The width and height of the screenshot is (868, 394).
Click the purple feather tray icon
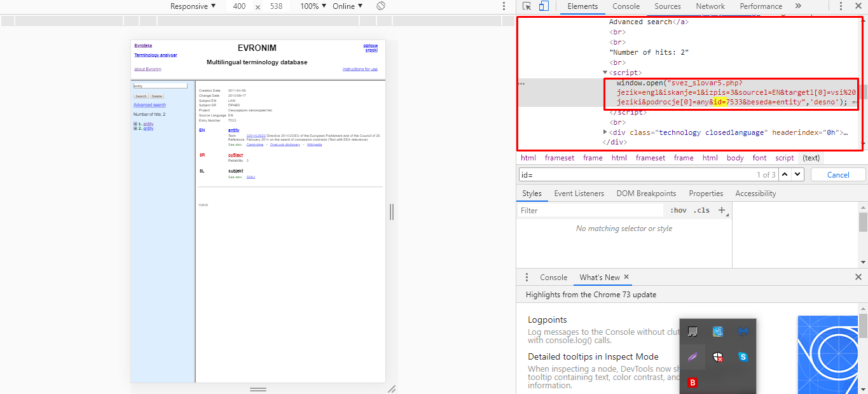[692, 357]
